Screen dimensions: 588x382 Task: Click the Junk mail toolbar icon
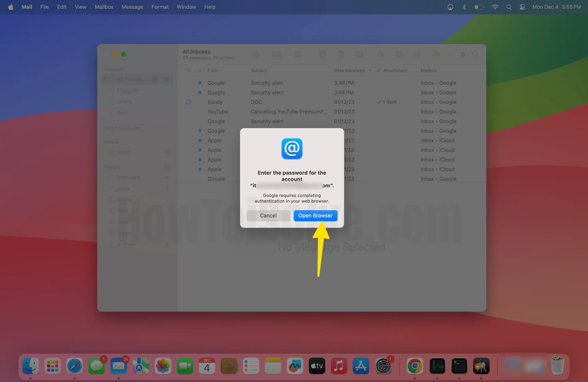pyautogui.click(x=359, y=54)
